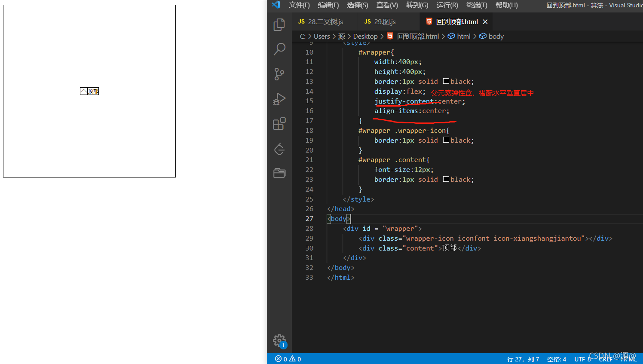643x364 pixels.
Task: Open the Explorer view in activity bar
Action: [x=279, y=24]
